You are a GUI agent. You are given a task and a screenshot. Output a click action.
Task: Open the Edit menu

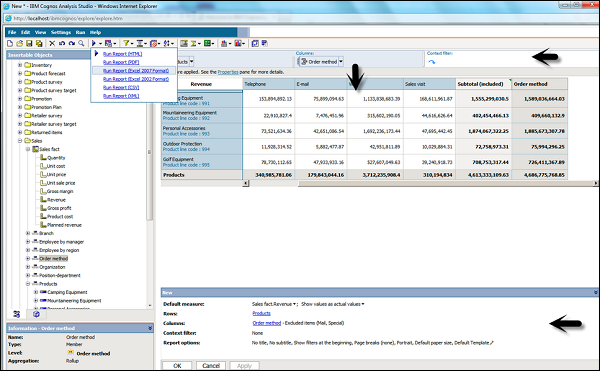pos(25,33)
